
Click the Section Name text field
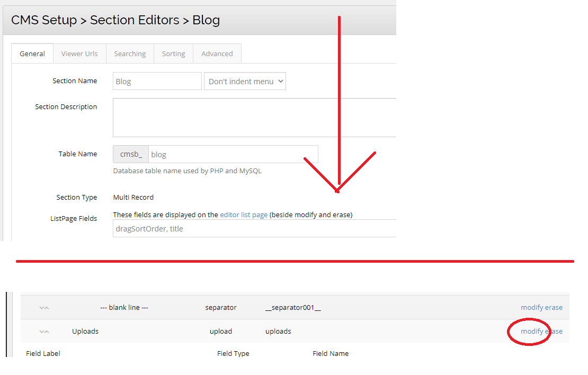[157, 82]
